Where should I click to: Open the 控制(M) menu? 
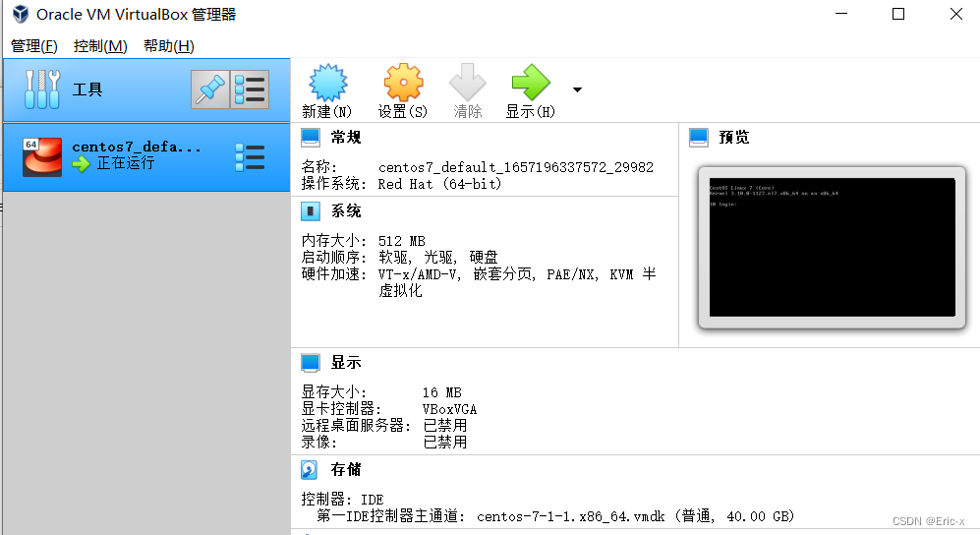click(x=100, y=46)
